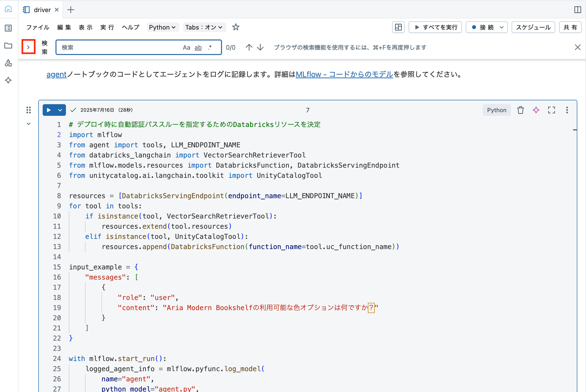Collapse the code cell chevron
Screen dimensions: 586x392
pyautogui.click(x=29, y=124)
